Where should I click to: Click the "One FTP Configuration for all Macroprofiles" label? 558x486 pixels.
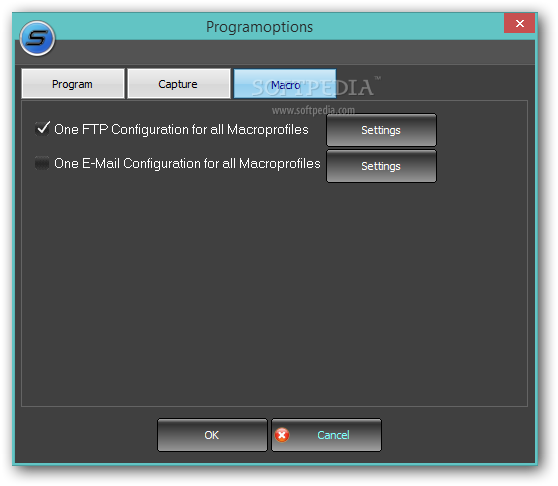click(181, 130)
